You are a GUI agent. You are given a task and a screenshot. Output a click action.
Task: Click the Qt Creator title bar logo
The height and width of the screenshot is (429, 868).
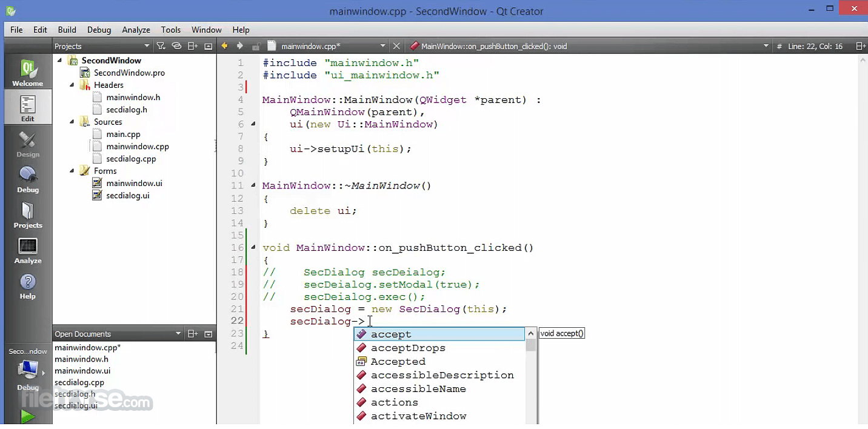(x=10, y=11)
